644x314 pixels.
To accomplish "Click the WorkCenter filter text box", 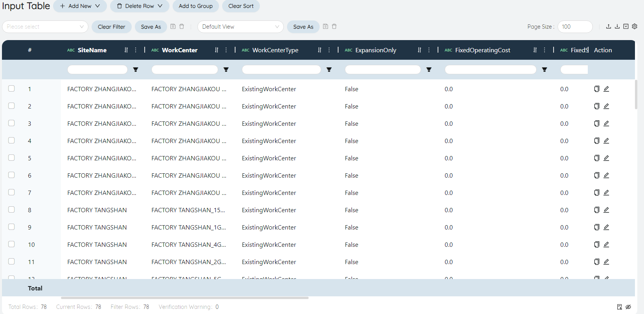I will [x=185, y=70].
